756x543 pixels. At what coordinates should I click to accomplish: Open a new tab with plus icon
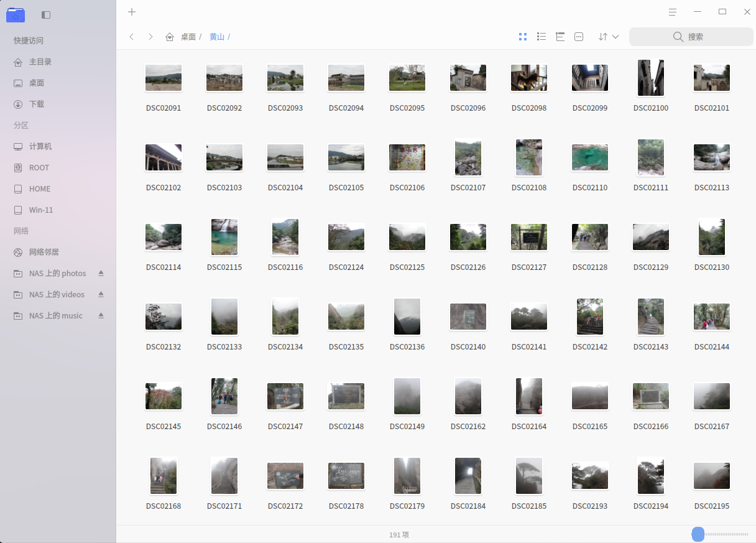(132, 12)
